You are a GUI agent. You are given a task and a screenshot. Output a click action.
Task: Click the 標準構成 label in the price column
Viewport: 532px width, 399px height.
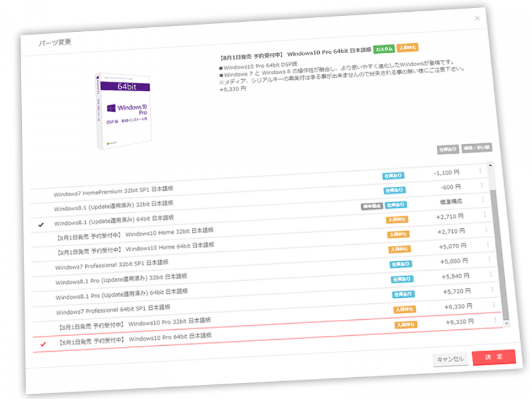click(451, 202)
